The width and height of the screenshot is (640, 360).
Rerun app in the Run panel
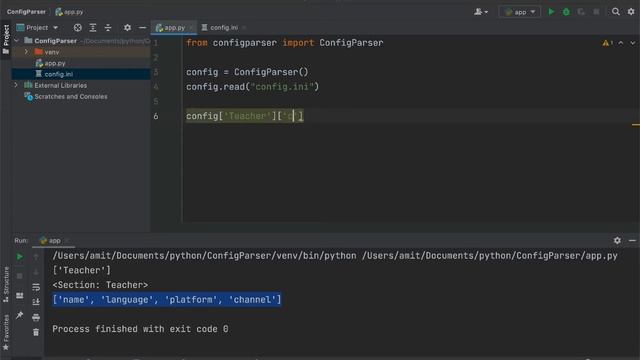[20, 257]
